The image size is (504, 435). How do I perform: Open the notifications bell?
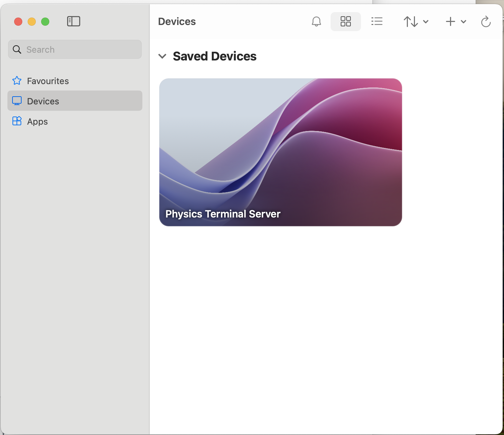[x=316, y=22]
